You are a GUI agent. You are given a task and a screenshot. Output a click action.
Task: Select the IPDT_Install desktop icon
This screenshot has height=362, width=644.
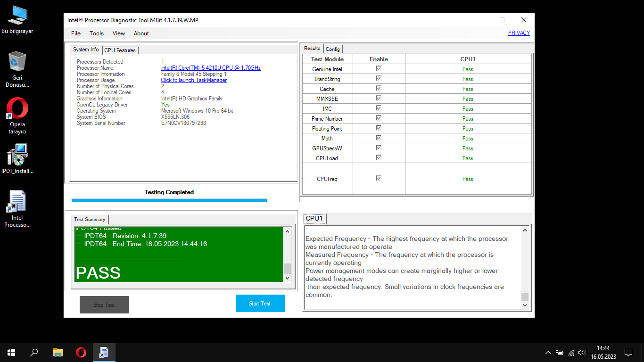pos(17,158)
